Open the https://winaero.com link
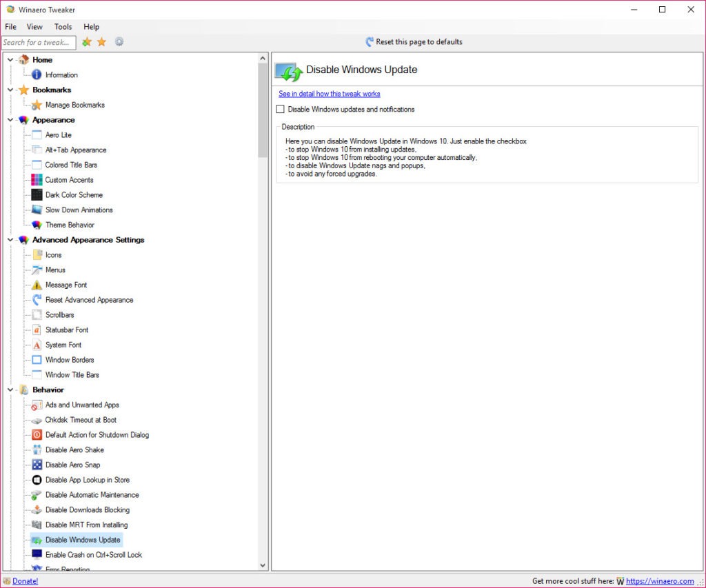This screenshot has width=706, height=588. coord(660,581)
